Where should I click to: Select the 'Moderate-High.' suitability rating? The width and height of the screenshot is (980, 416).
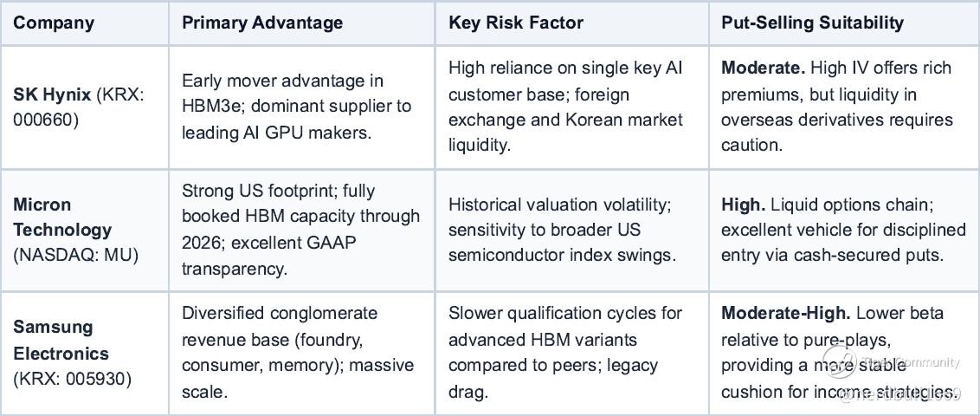(x=786, y=313)
